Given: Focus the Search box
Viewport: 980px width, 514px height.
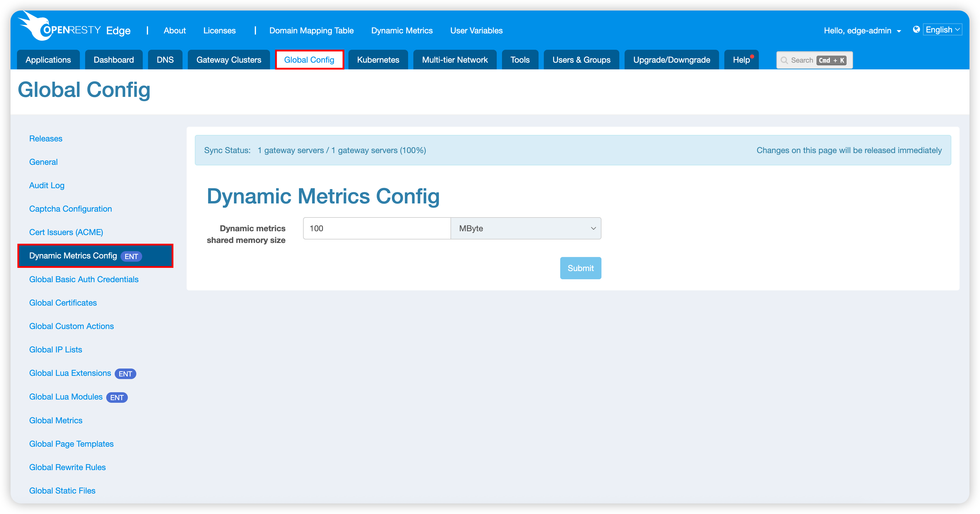Looking at the screenshot, I should (x=814, y=60).
